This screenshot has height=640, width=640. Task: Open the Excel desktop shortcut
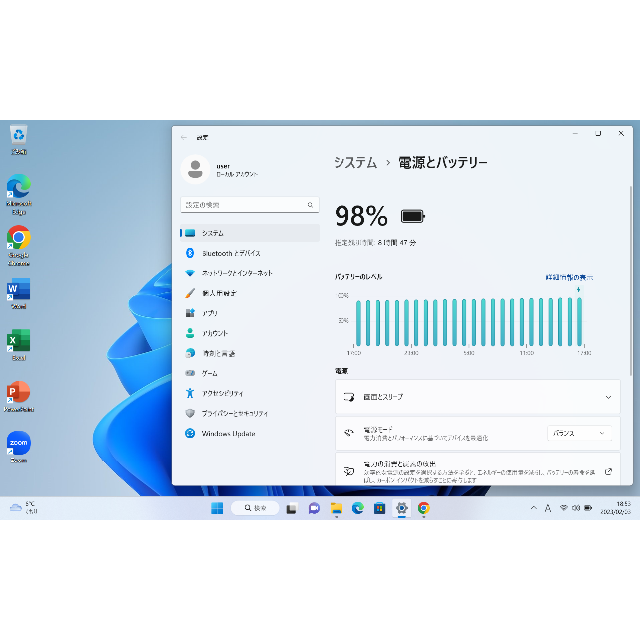click(x=19, y=345)
